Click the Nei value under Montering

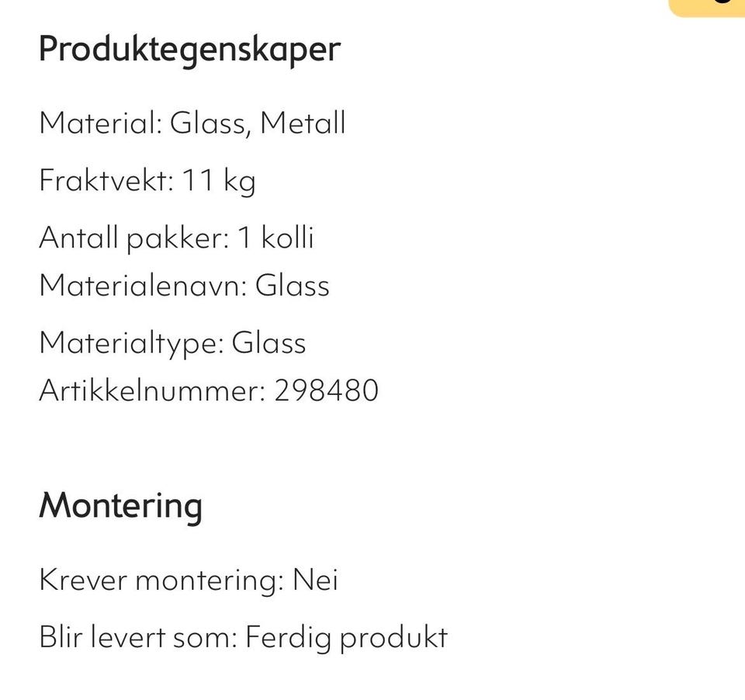(x=315, y=580)
